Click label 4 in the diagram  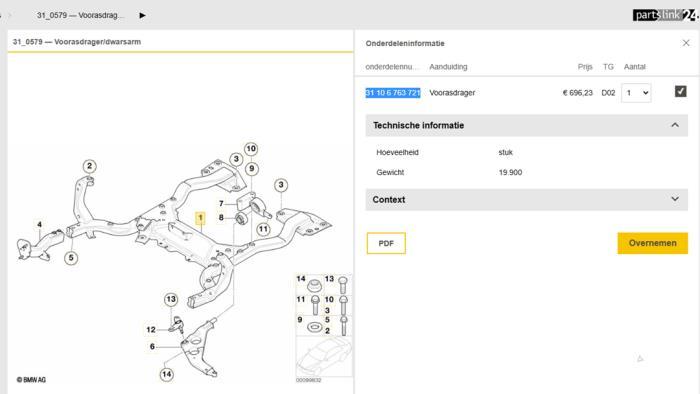click(40, 224)
